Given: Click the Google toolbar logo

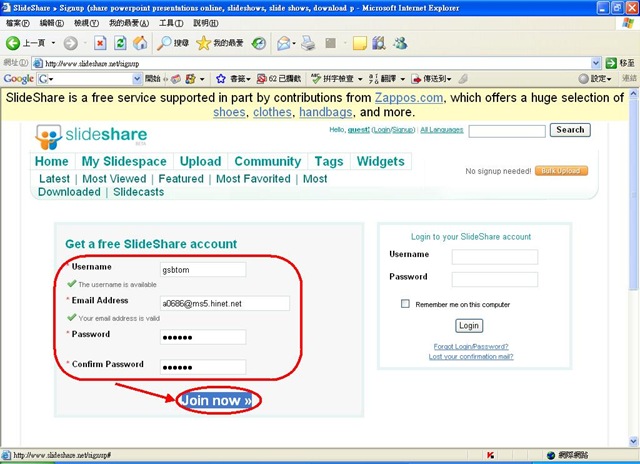Looking at the screenshot, I should point(18,79).
